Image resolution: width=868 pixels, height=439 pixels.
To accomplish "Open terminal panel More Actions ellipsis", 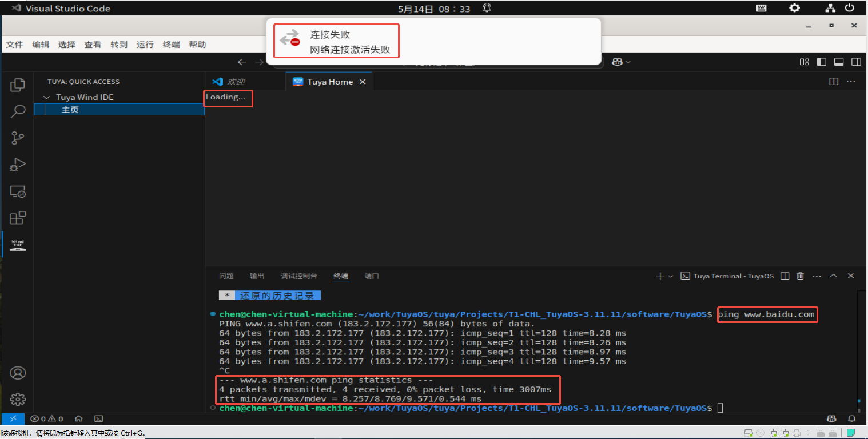I will 816,276.
